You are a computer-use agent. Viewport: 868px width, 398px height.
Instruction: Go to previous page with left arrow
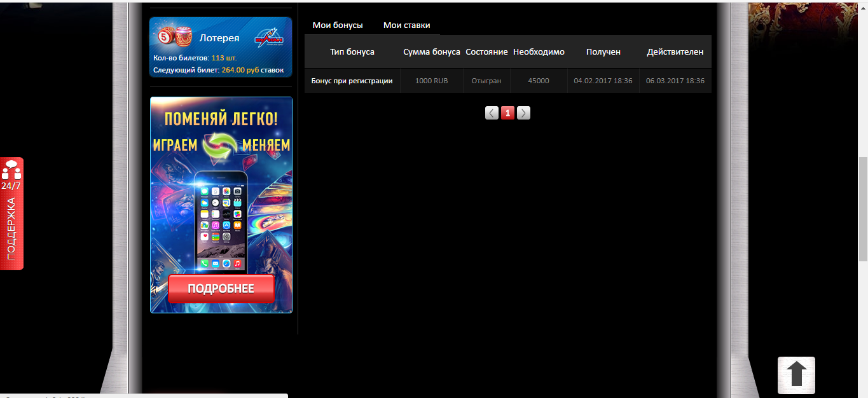tap(492, 113)
